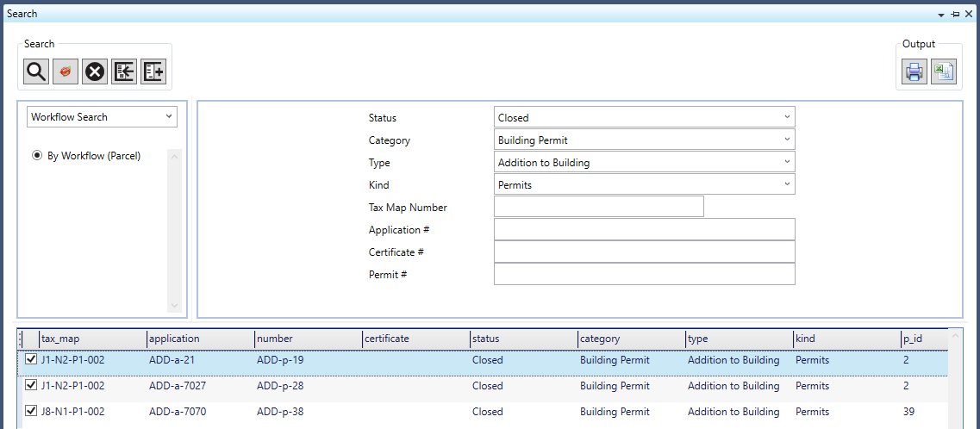The height and width of the screenshot is (429, 980).
Task: Open the Search panel options arrow menu
Action: (941, 15)
